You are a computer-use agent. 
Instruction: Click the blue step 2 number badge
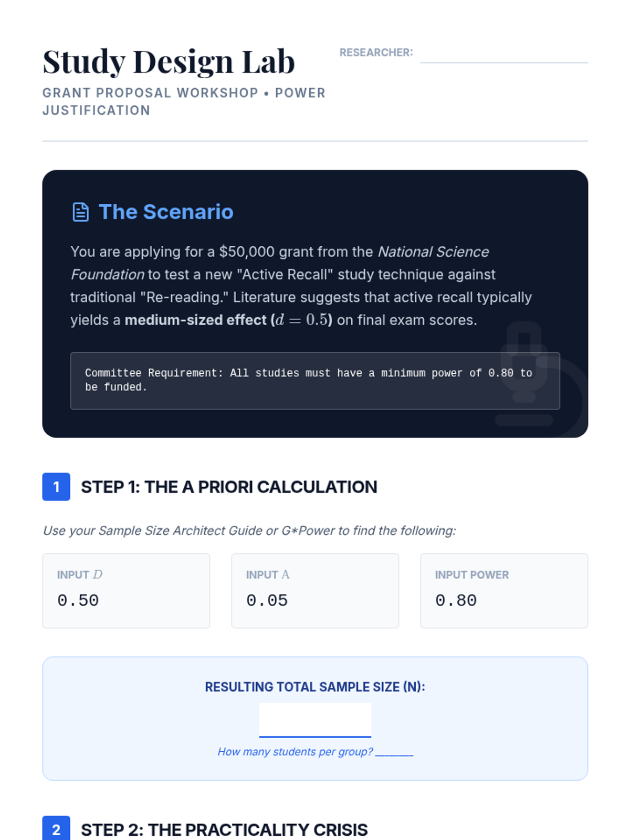[x=56, y=829]
